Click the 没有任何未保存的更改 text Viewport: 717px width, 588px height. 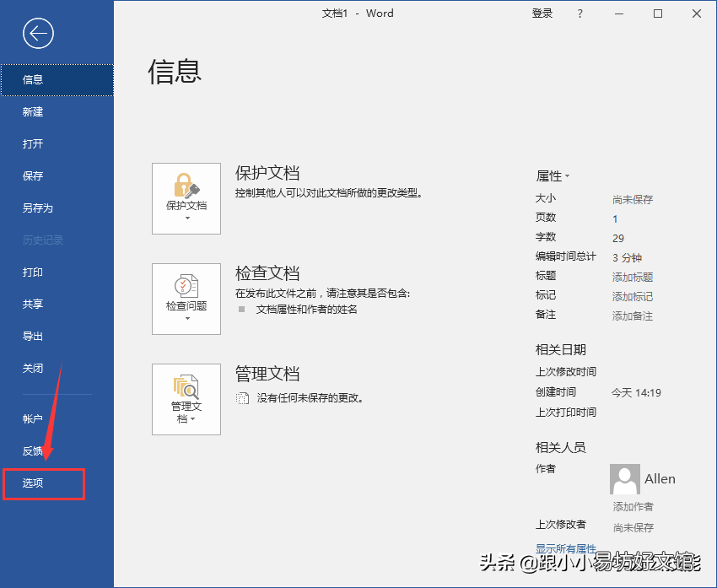pos(310,398)
